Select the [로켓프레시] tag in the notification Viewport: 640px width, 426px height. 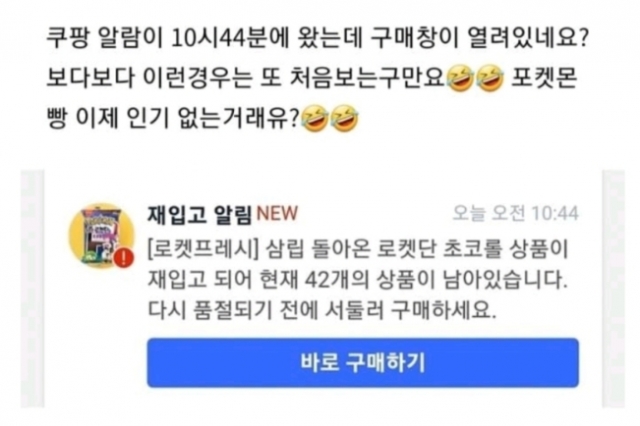203,249
